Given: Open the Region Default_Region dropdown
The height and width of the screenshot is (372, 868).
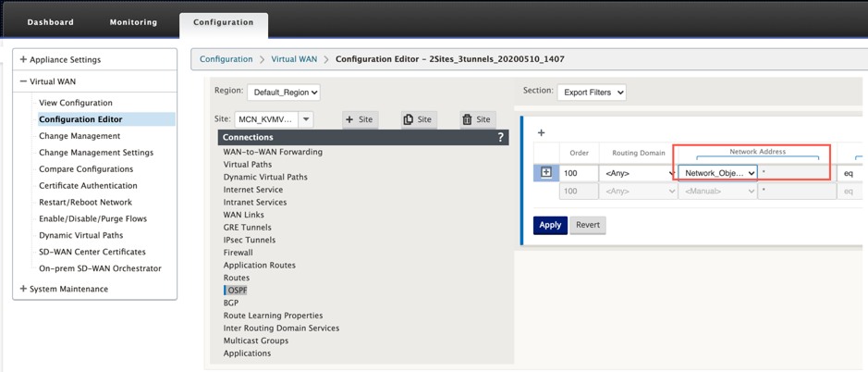Looking at the screenshot, I should click(284, 93).
